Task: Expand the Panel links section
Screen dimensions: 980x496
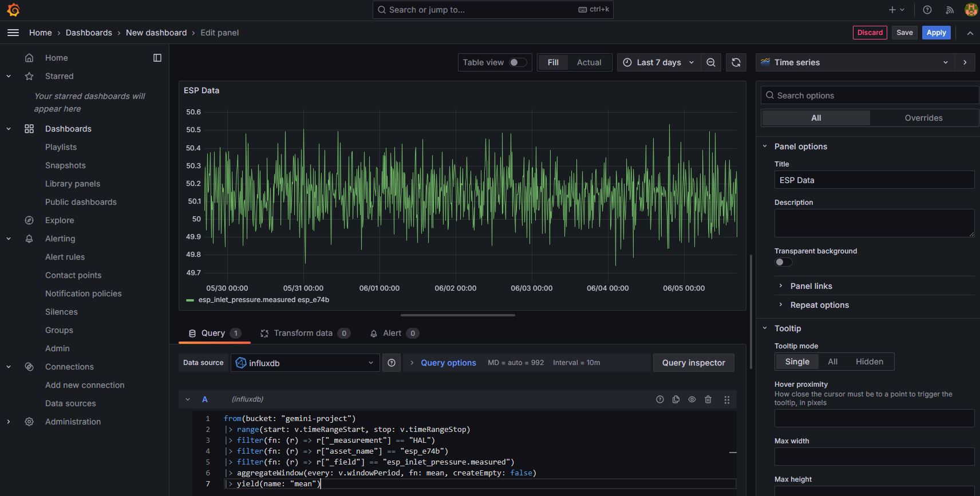Action: coord(811,286)
